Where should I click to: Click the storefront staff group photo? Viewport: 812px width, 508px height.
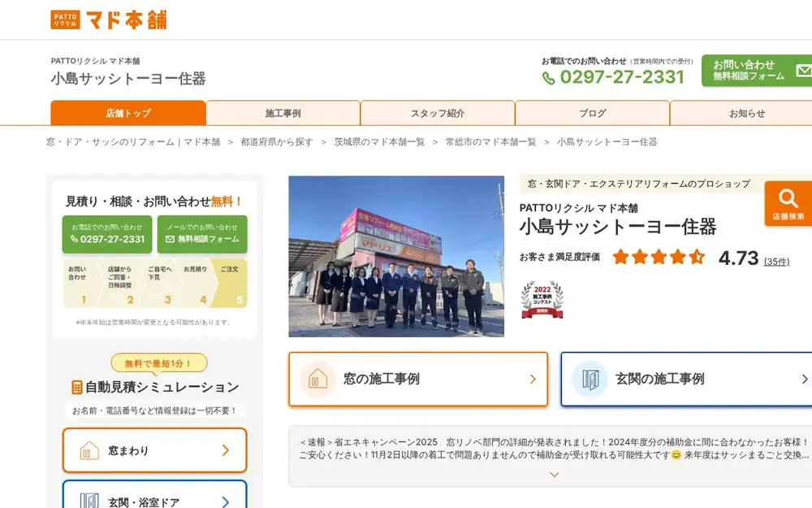coord(396,257)
